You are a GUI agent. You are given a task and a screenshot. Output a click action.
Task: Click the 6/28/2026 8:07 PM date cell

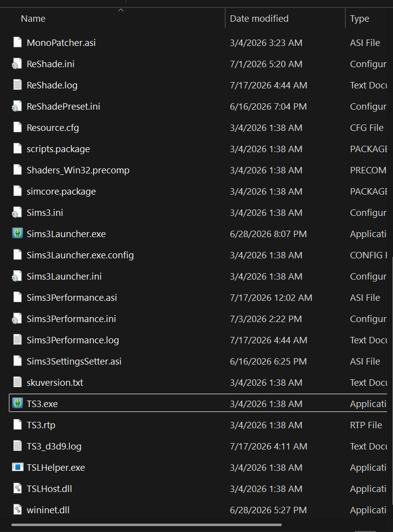[x=268, y=234]
